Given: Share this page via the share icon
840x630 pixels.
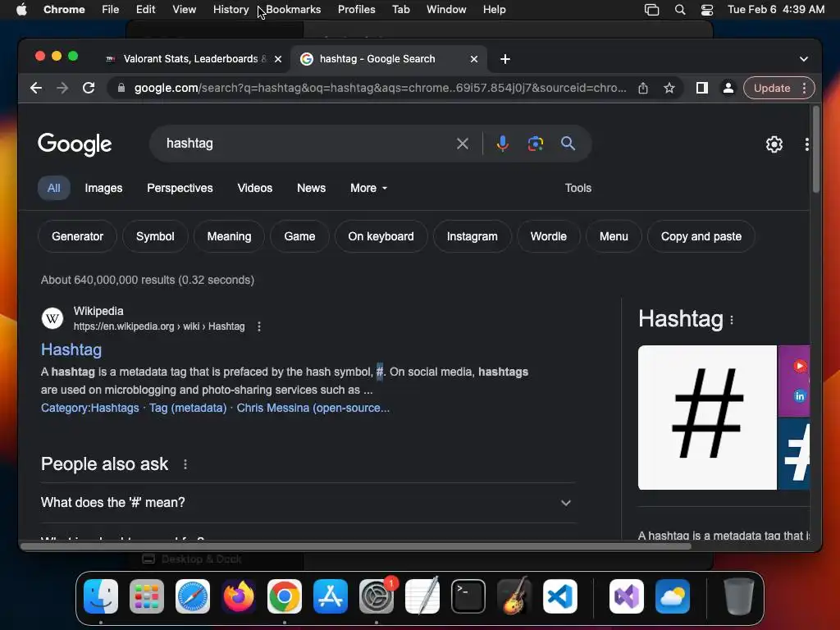Looking at the screenshot, I should tap(643, 88).
